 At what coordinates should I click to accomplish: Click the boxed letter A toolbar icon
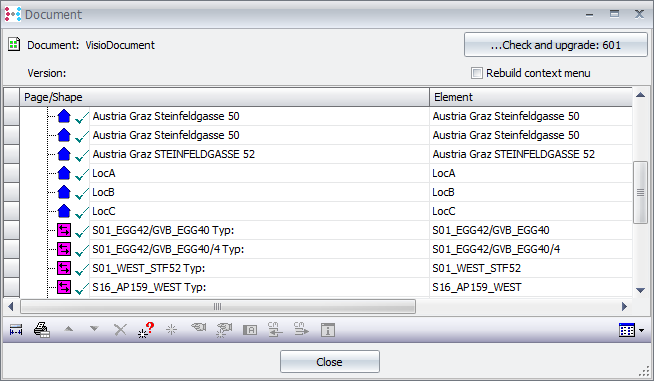coord(250,330)
